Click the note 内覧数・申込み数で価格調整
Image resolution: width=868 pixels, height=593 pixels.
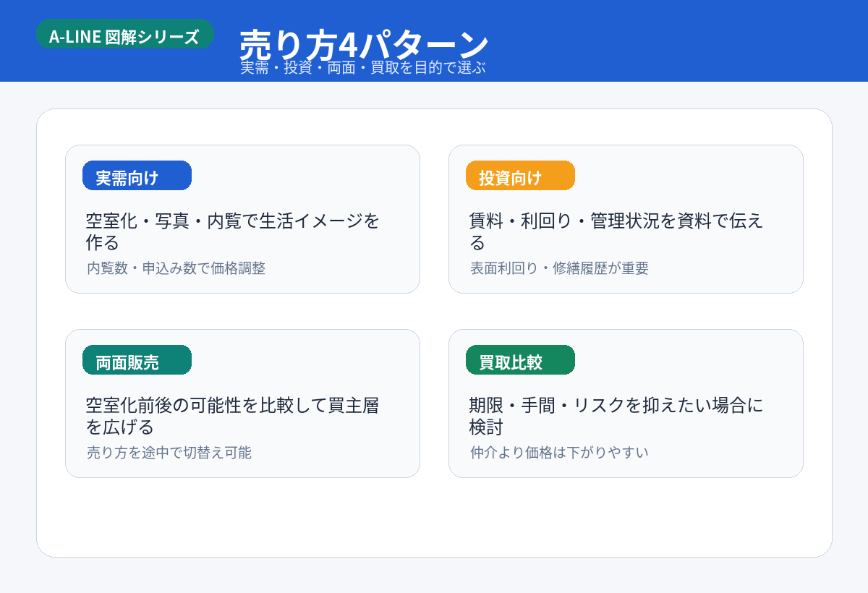[x=176, y=268]
